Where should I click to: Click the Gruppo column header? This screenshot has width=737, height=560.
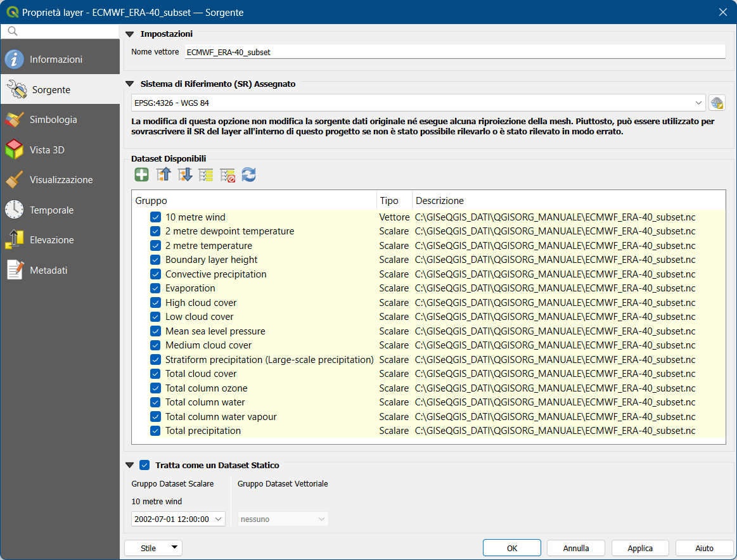point(254,201)
